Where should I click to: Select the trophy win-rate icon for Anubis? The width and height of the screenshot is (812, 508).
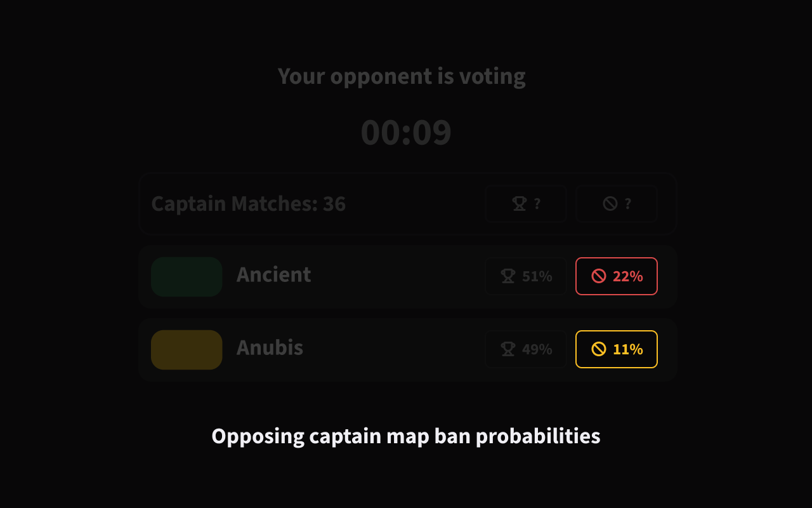coord(509,349)
